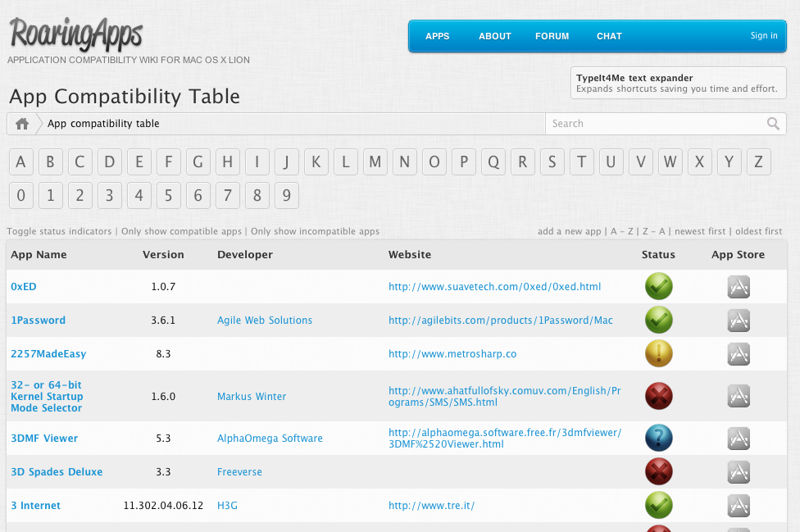Open the FORUM menu item
Viewport: 800px width, 532px height.
pyautogui.click(x=552, y=36)
